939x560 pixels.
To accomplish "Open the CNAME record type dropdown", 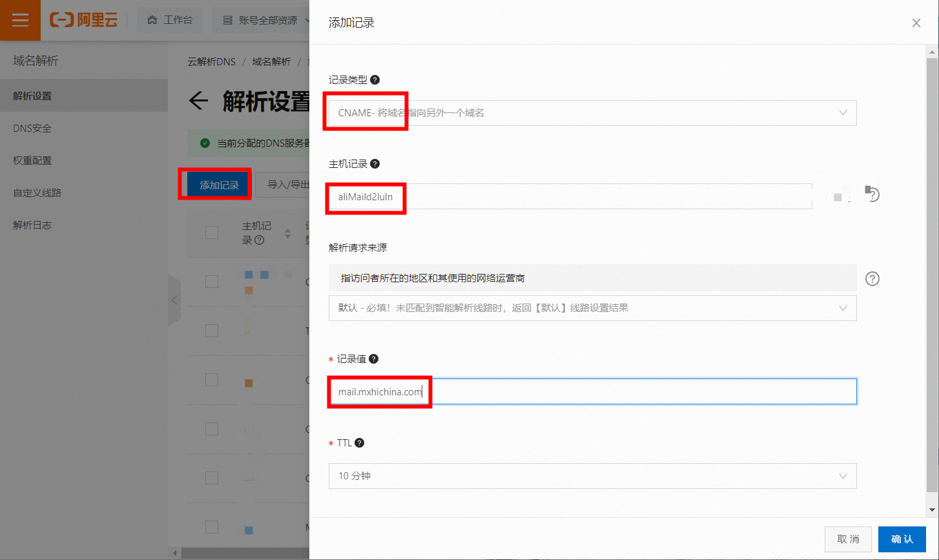I will (843, 112).
